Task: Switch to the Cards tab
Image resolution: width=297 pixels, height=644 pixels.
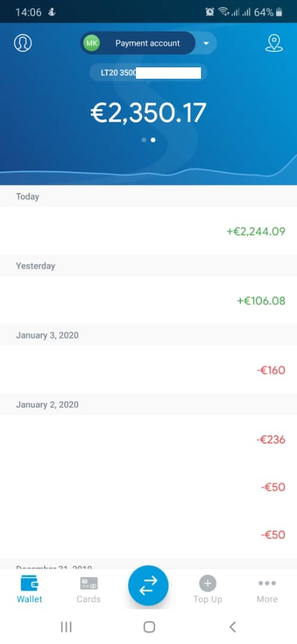Action: click(x=89, y=590)
